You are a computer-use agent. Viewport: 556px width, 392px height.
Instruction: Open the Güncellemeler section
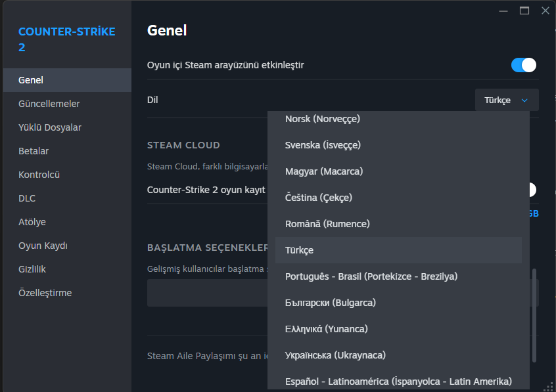pyautogui.click(x=49, y=104)
